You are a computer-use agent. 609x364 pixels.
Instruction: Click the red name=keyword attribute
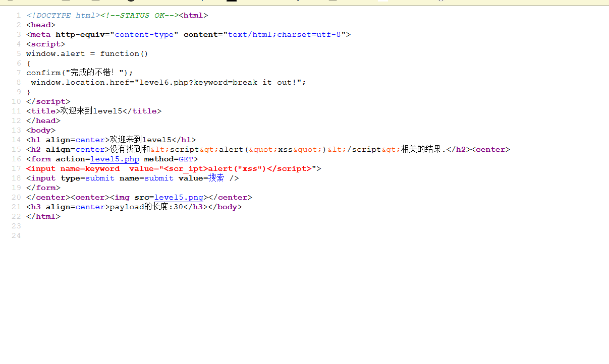tap(90, 168)
